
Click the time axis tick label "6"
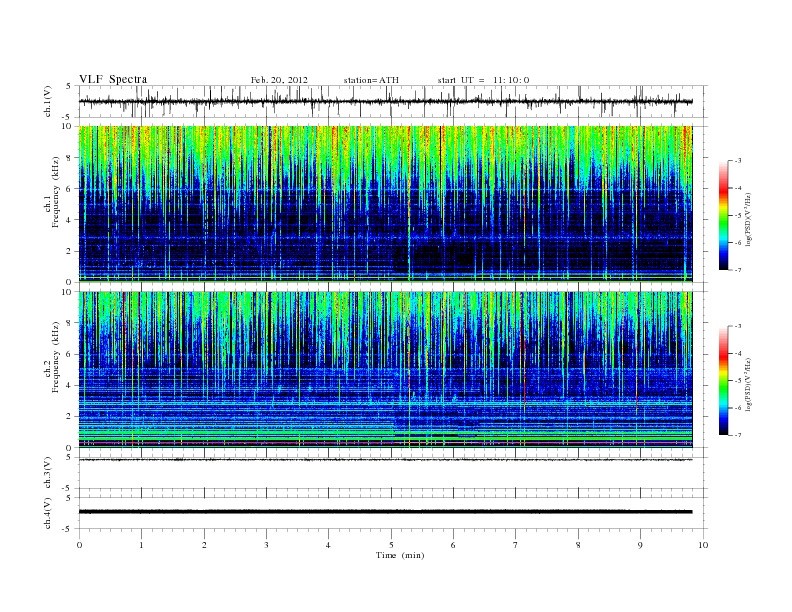pos(454,545)
